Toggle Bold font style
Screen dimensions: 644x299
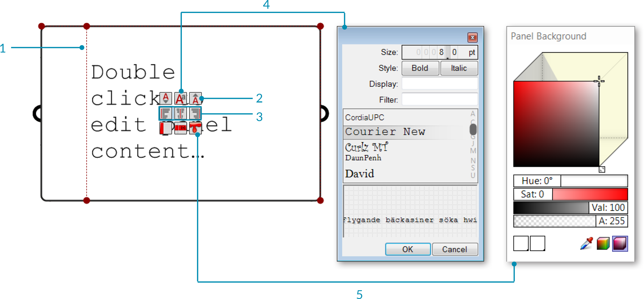(420, 68)
